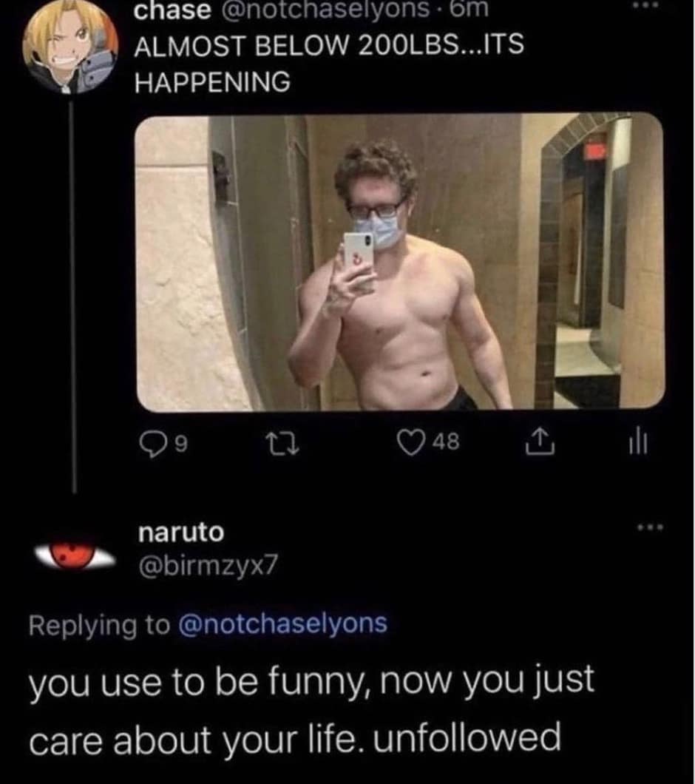Click the @birmzyx7 username
This screenshot has height=784, width=695.
coord(206,567)
